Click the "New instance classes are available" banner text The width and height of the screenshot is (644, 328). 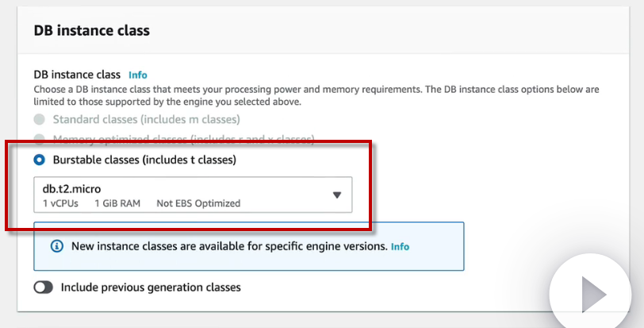pyautogui.click(x=229, y=246)
